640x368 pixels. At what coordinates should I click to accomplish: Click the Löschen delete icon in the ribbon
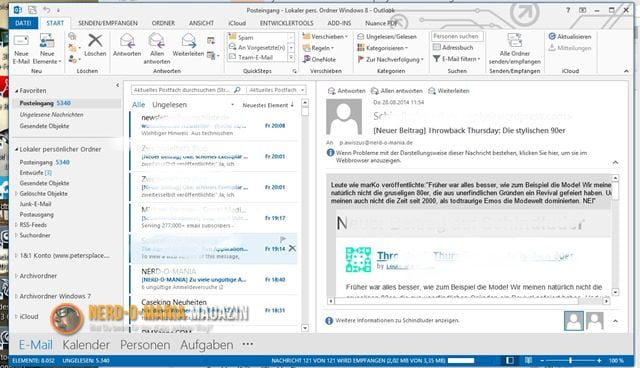coord(95,41)
